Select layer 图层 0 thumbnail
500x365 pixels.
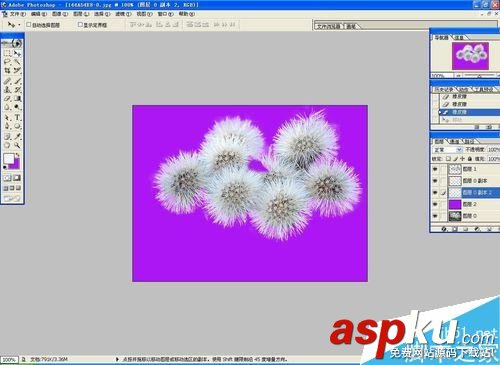coord(455,216)
